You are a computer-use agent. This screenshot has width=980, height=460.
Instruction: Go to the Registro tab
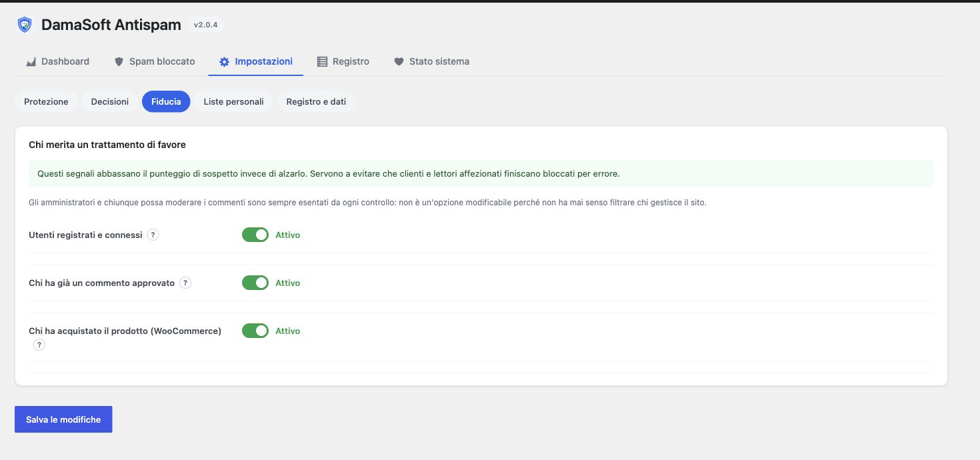343,61
